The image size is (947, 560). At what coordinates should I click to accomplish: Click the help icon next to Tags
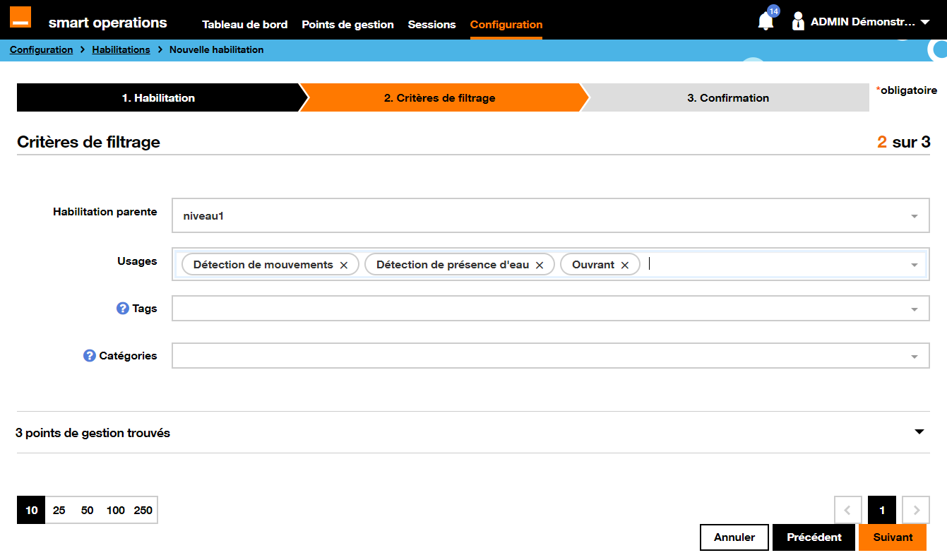(121, 308)
